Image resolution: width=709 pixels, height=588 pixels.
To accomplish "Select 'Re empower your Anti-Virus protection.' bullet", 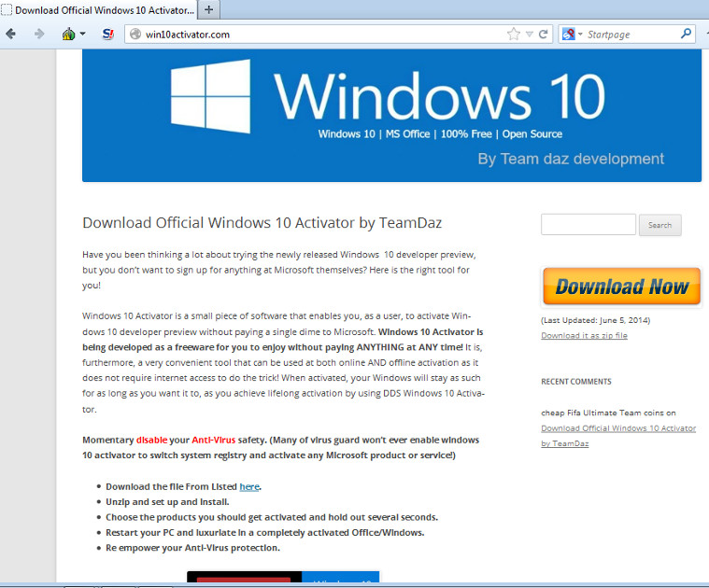I will [x=192, y=548].
